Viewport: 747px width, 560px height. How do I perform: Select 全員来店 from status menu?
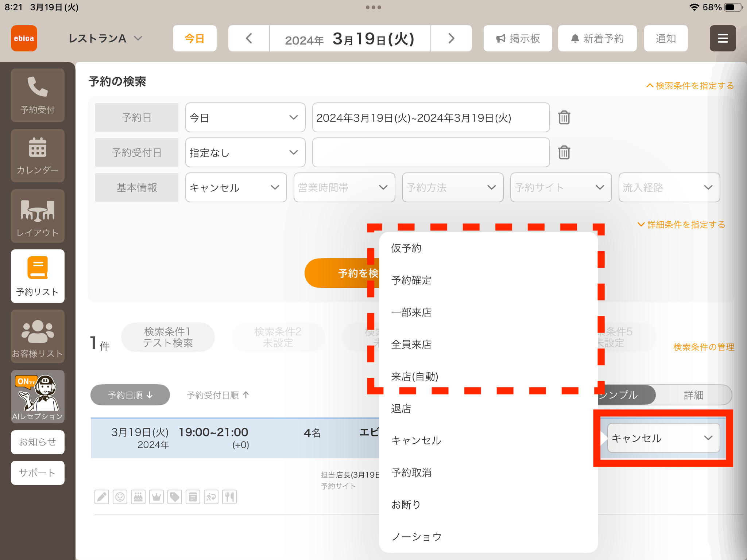click(x=488, y=345)
